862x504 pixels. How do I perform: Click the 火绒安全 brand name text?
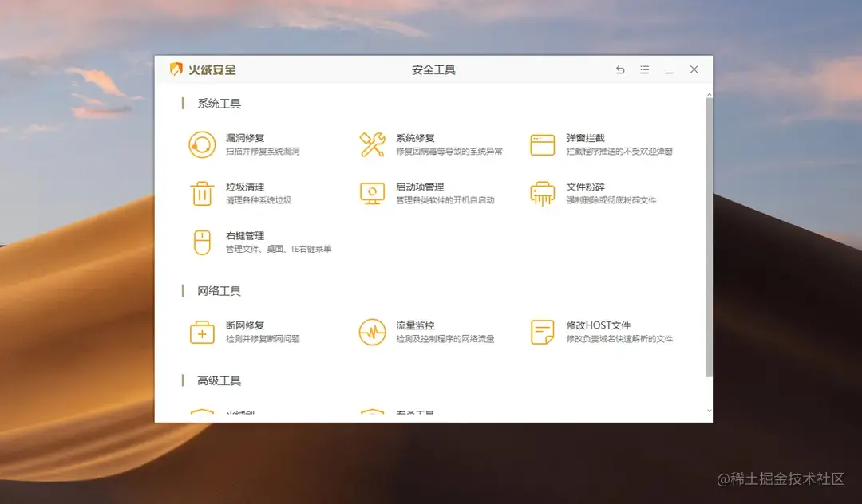tap(212, 69)
